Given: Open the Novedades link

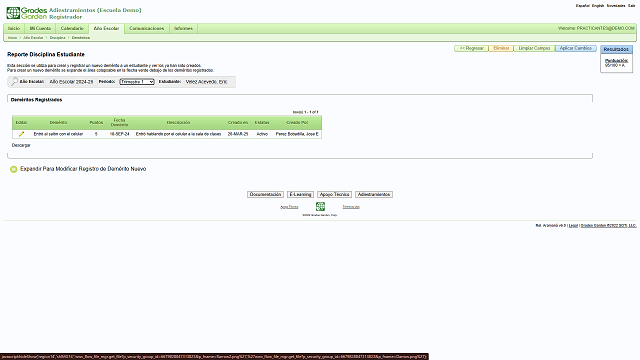Looking at the screenshot, I should [x=616, y=6].
